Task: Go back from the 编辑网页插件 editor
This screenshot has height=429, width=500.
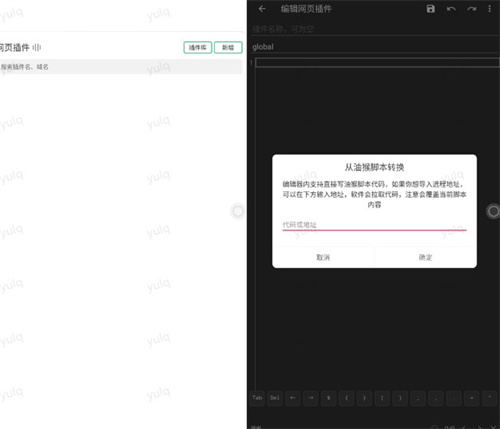Action: tap(262, 9)
